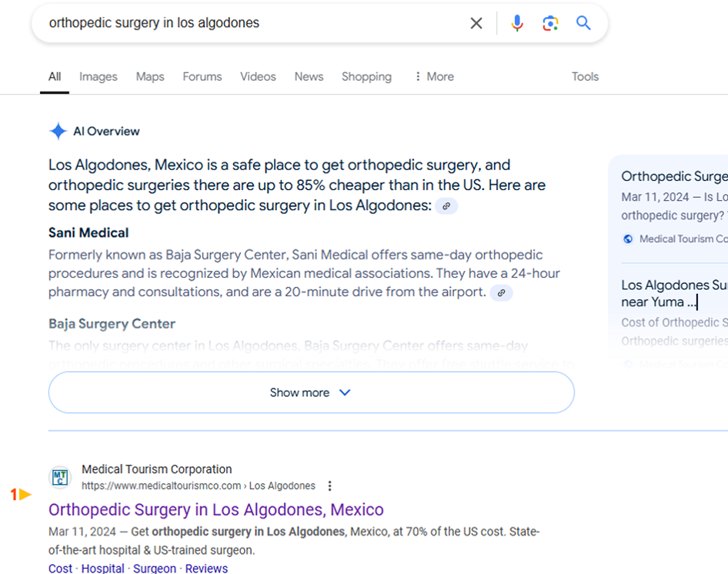The image size is (728, 574).
Task: Select the Shopping results tab
Action: click(x=366, y=77)
